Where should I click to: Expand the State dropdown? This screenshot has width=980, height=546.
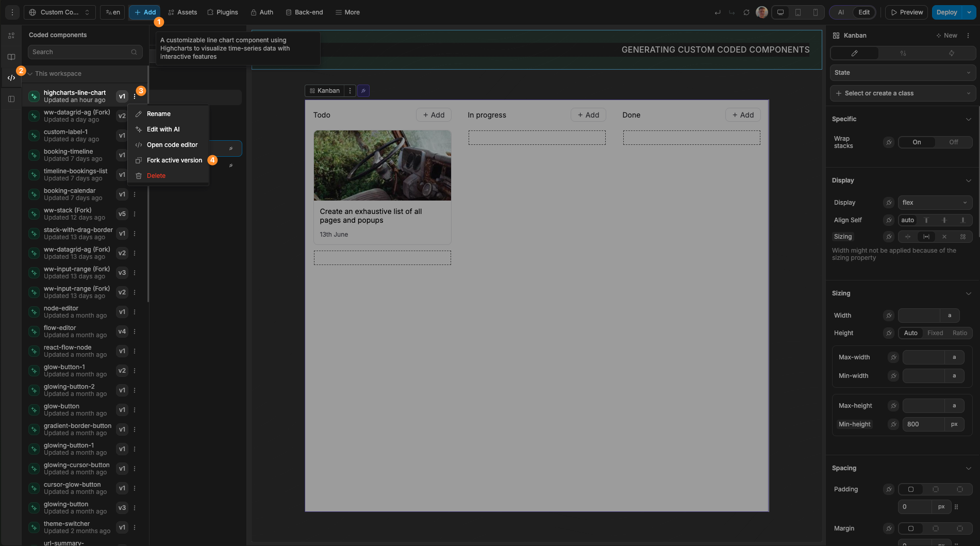902,73
